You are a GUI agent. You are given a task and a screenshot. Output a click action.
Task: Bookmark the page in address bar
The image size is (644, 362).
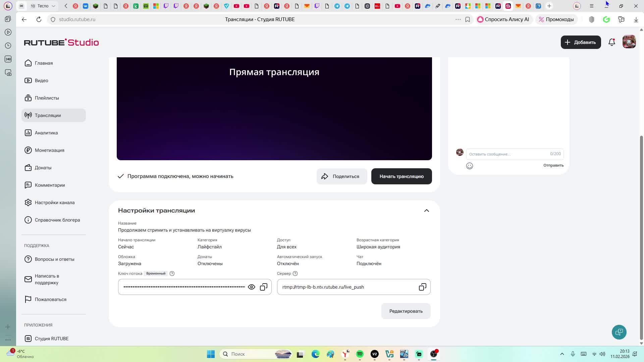click(468, 19)
